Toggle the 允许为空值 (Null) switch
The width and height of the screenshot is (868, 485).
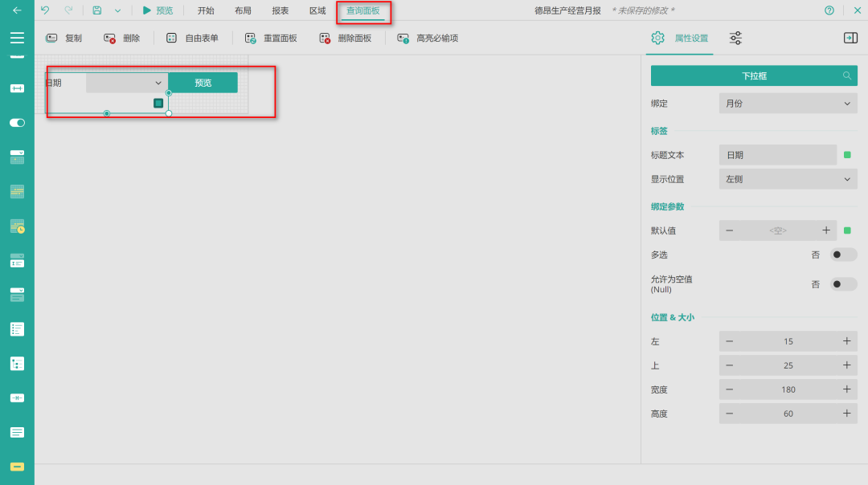tap(843, 284)
